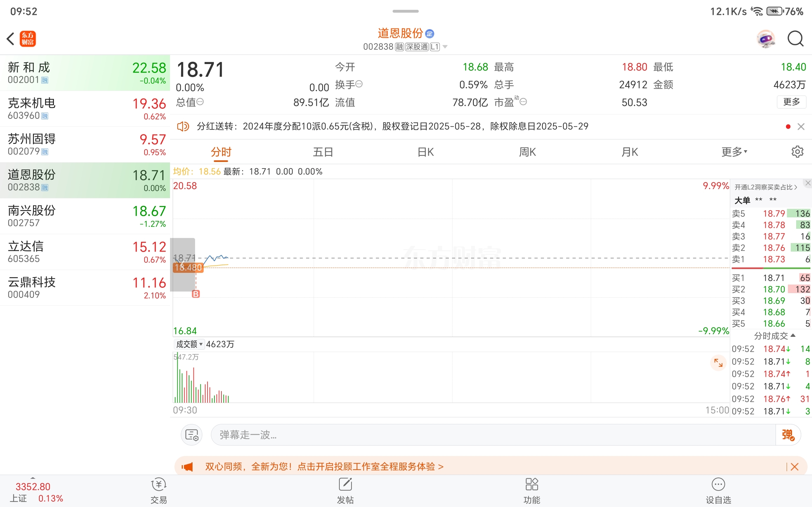The width and height of the screenshot is (812, 507).
Task: Dismiss the dividend announcement banner
Action: coord(801,127)
